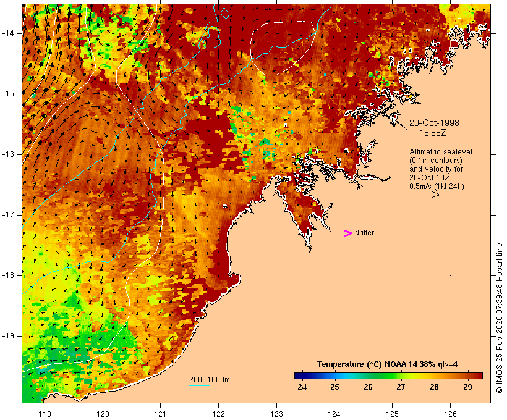Click the IMOS copyright timestamp text
The width and height of the screenshot is (507, 420).
(500, 318)
